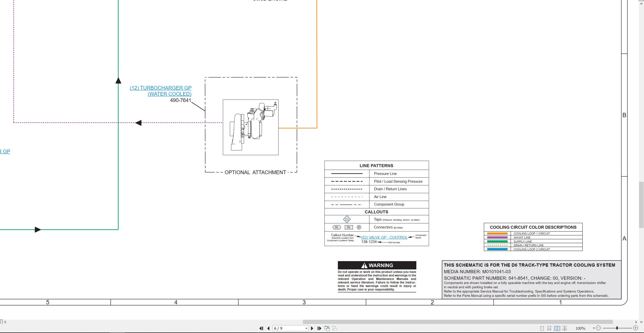The height and width of the screenshot is (333, 644).
Task: Click the Pressure Line legend entry
Action: 385,174
